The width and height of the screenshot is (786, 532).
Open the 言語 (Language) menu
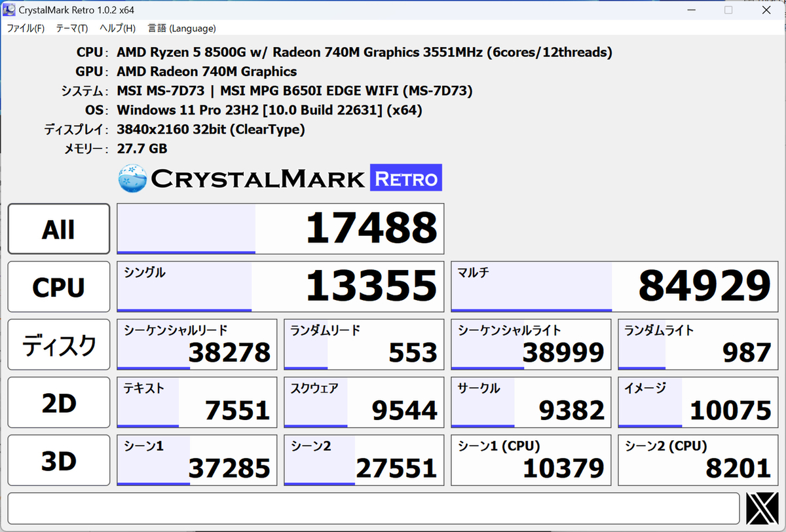(181, 28)
